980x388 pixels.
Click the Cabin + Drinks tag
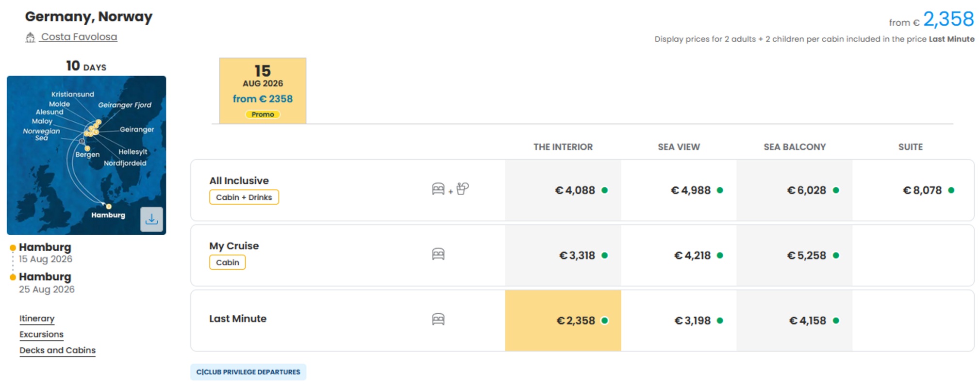[x=244, y=197]
